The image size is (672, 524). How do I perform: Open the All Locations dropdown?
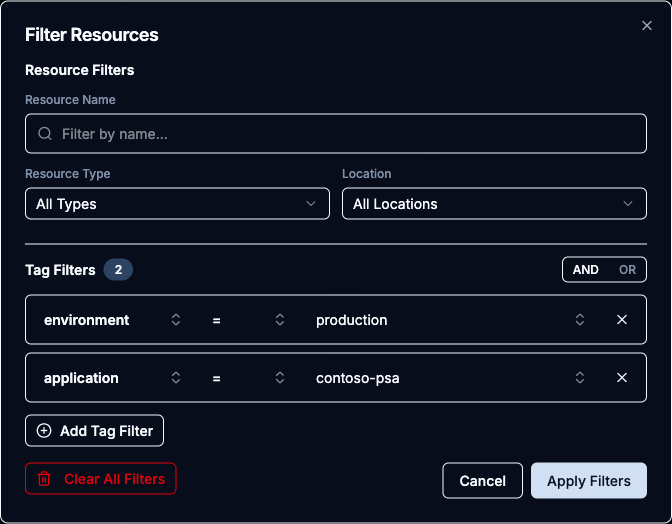tap(494, 204)
